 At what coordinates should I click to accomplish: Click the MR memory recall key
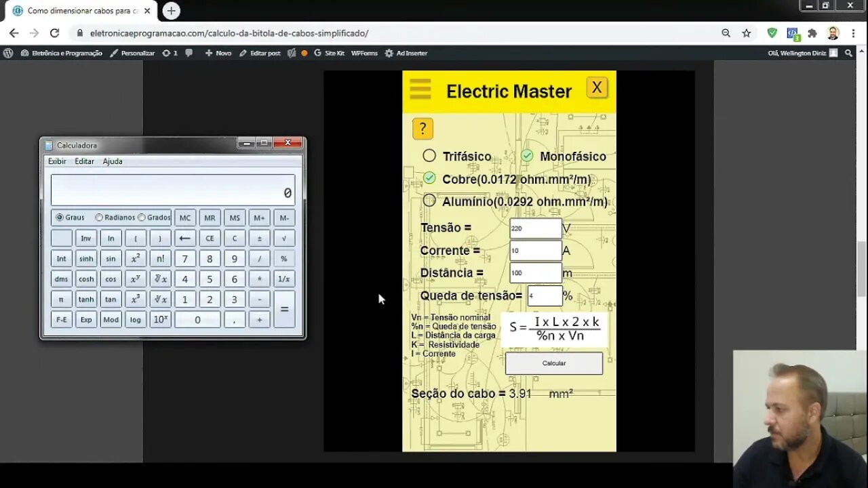(210, 218)
